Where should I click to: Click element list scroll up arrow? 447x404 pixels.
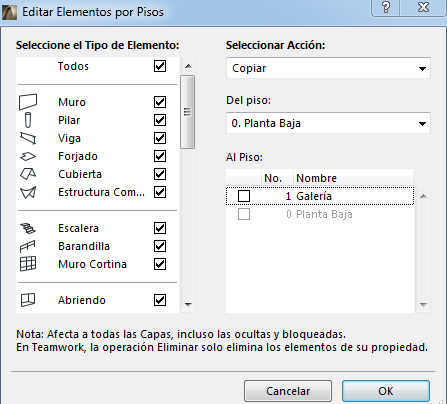(x=188, y=66)
